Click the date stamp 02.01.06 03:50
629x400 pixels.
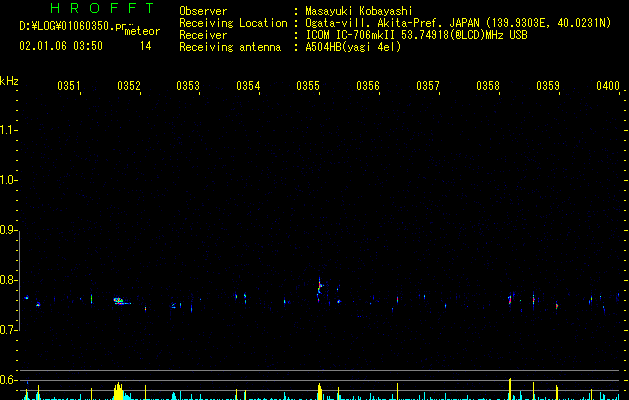point(61,46)
